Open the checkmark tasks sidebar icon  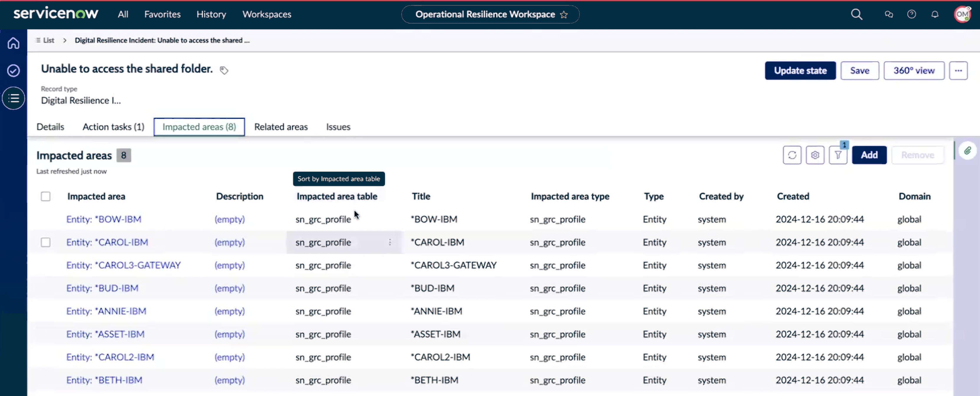click(13, 70)
